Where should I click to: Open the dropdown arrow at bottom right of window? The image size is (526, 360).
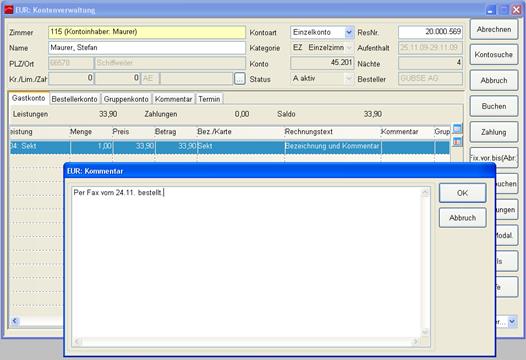click(512, 321)
